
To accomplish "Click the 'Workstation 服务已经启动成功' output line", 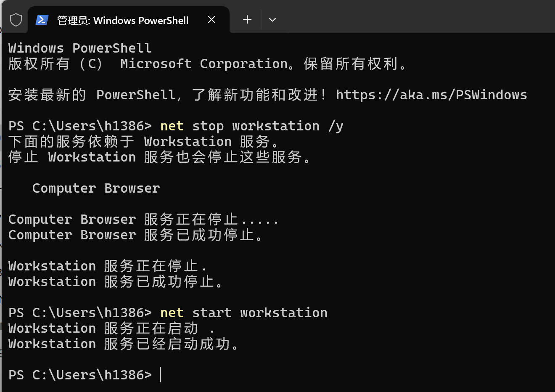I will (x=124, y=344).
